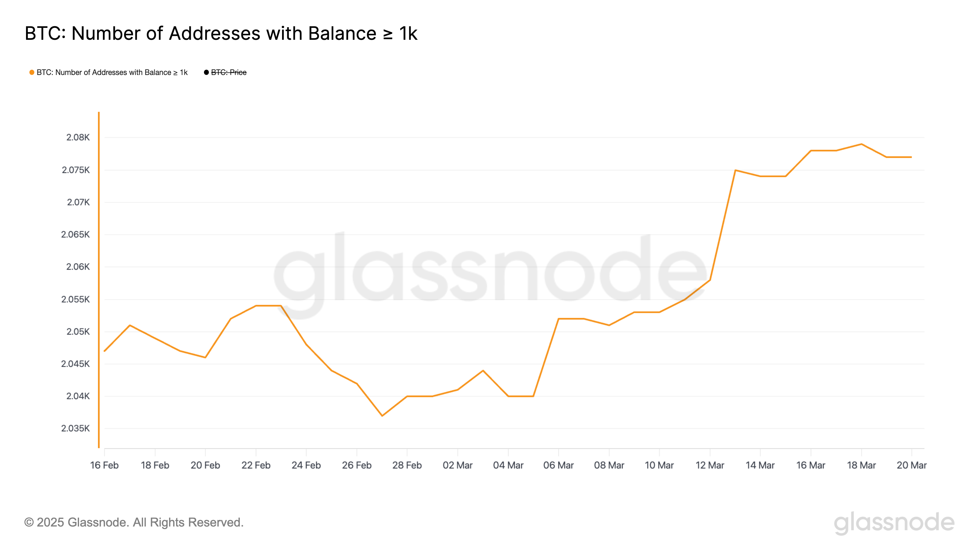980x551 pixels.
Task: Click the 20 Mar x-axis date label
Action: pos(911,465)
